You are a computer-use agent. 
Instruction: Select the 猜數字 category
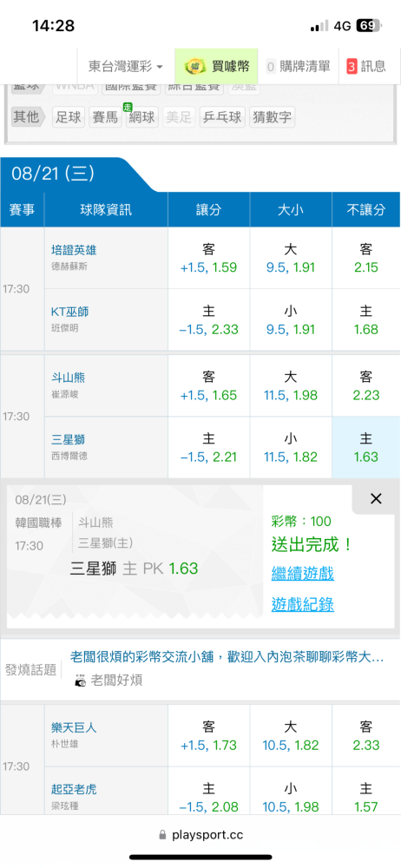point(272,117)
